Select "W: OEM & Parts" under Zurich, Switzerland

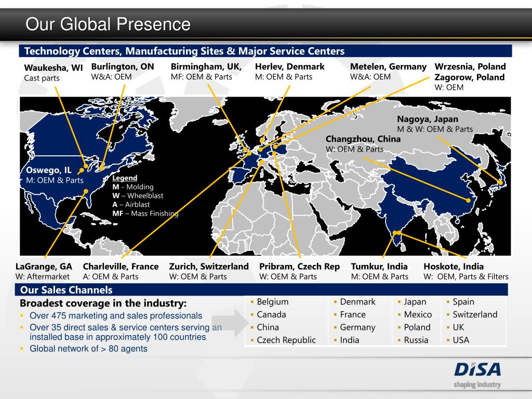[198, 276]
